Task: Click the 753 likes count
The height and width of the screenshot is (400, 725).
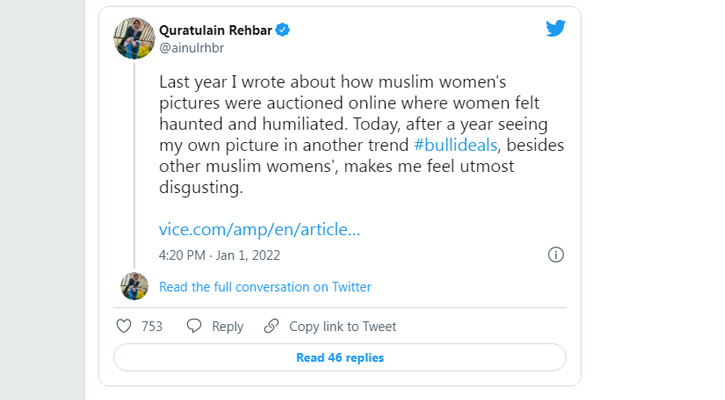Action: click(152, 326)
